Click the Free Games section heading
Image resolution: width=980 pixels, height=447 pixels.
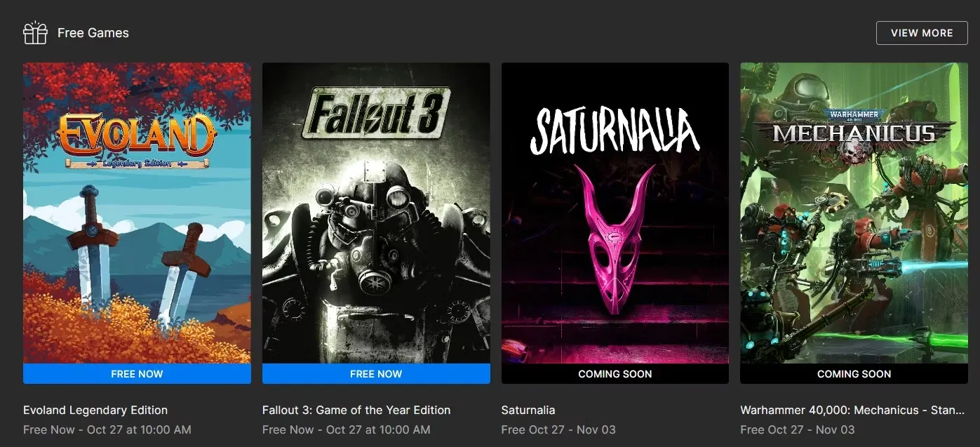tap(93, 33)
